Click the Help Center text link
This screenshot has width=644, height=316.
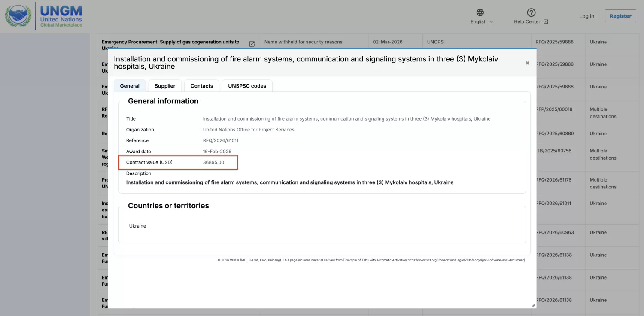pos(527,22)
